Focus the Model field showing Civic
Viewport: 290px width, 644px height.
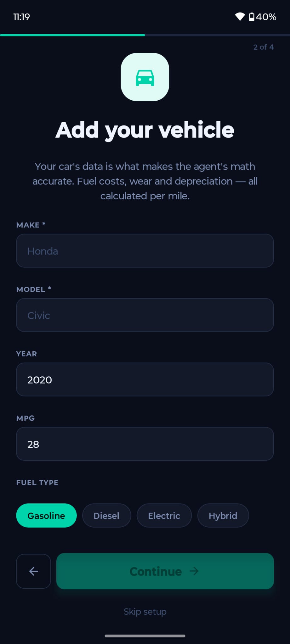coord(145,315)
